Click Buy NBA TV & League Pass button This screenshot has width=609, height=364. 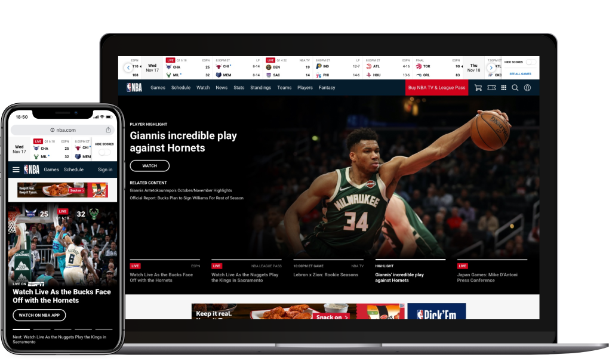tap(436, 88)
